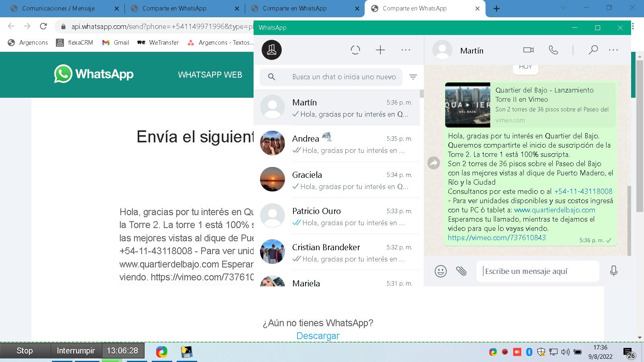644x362 pixels.
Task: Search within Martín conversation
Action: 593,50
